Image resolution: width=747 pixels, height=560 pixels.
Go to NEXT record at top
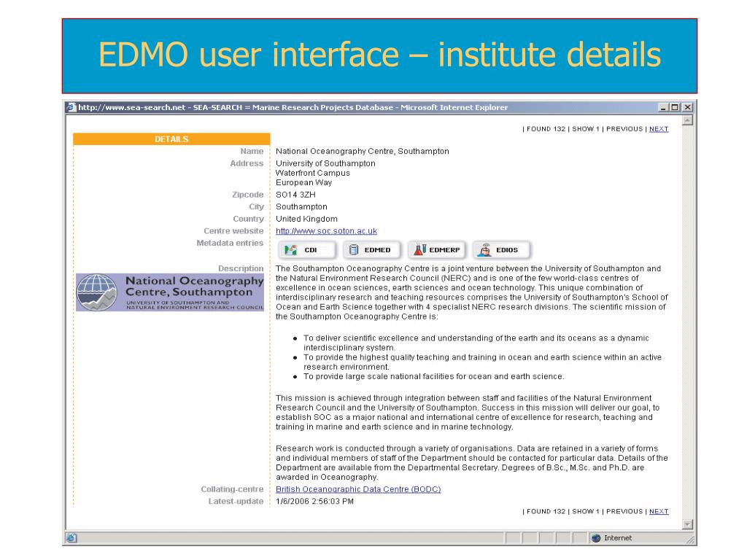click(659, 129)
